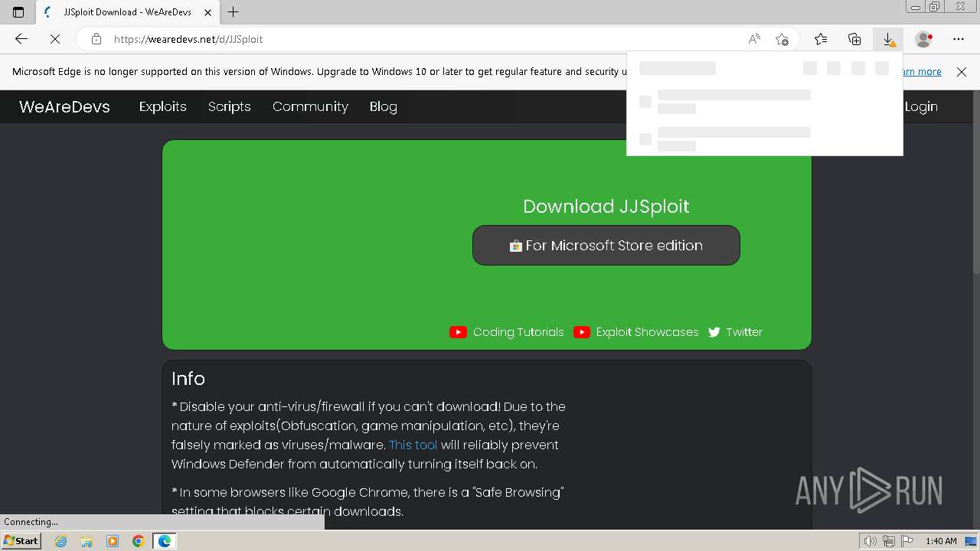Open the tab actions menu

click(x=18, y=12)
